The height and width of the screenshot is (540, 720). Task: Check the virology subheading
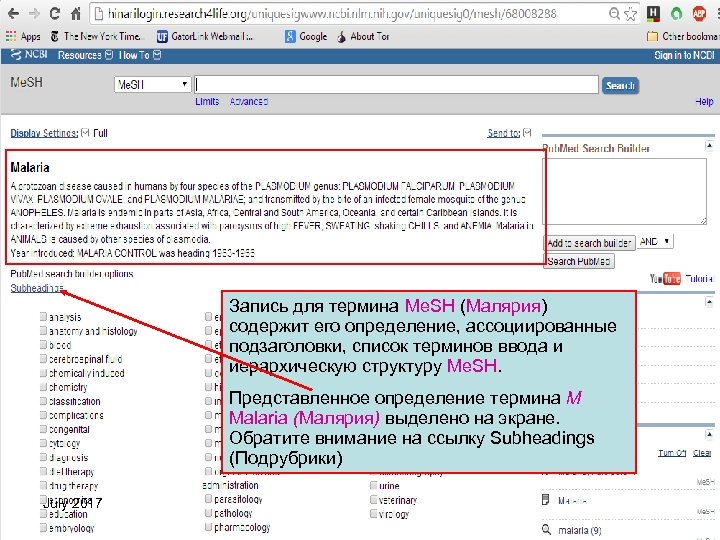point(373,513)
